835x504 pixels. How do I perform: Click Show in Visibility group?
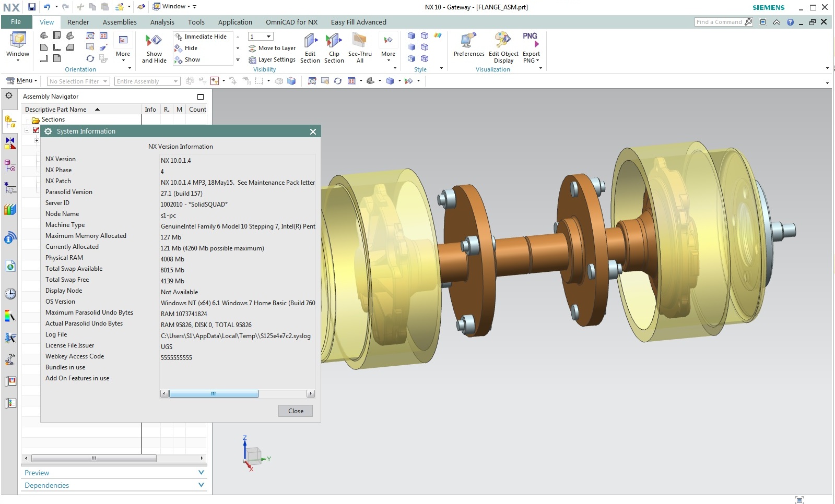coord(187,59)
